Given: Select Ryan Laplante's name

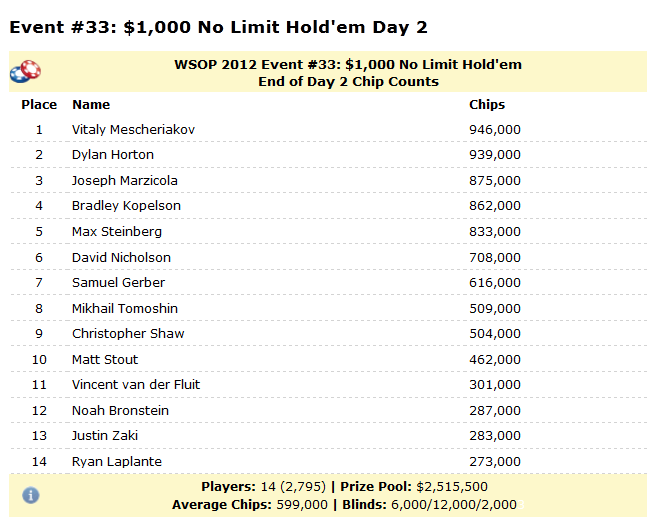Looking at the screenshot, I should point(116,462).
